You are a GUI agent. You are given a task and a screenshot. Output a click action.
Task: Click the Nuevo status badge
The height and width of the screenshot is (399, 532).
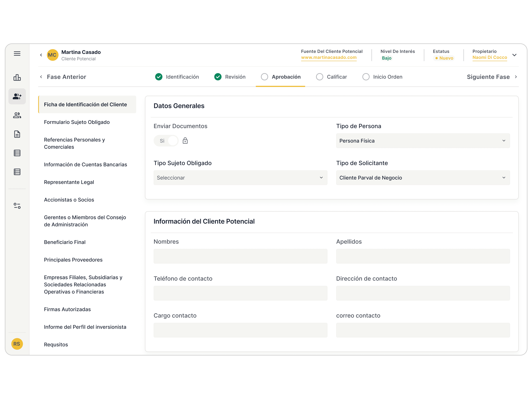444,58
